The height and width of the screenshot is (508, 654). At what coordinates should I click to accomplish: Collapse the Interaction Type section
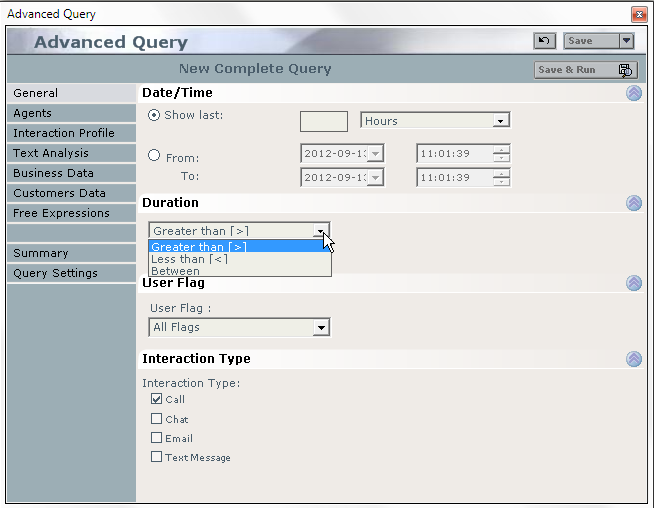633,359
